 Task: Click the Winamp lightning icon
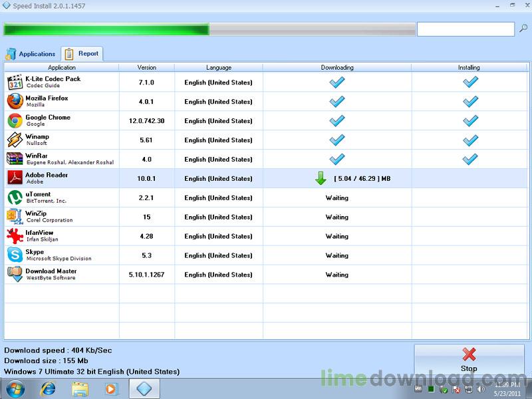click(15, 140)
